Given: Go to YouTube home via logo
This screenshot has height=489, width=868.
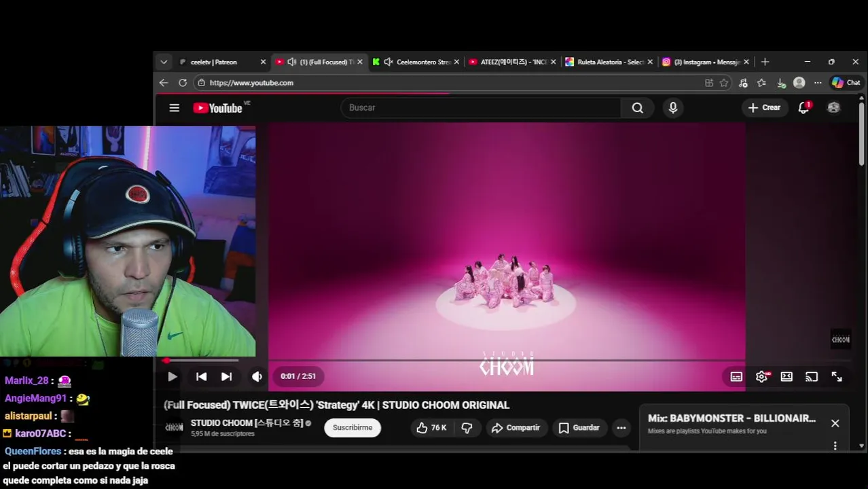Looking at the screenshot, I should (x=217, y=108).
